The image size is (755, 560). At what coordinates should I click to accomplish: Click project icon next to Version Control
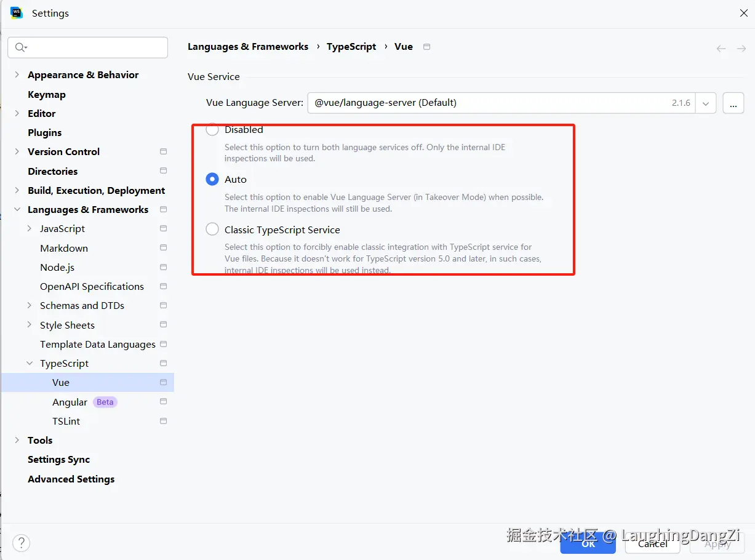[163, 151]
